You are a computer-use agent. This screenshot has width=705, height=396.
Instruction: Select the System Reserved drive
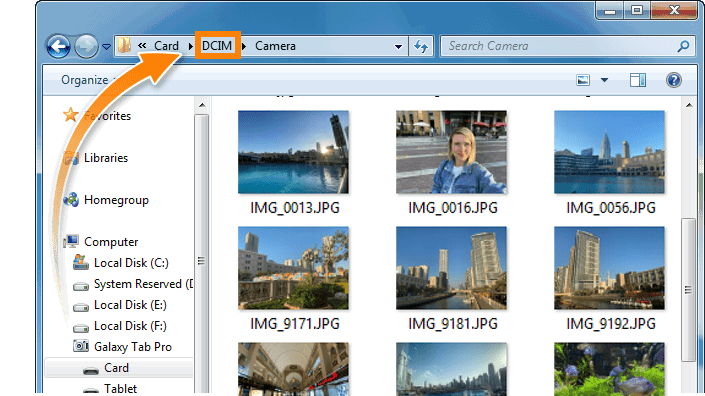click(143, 284)
